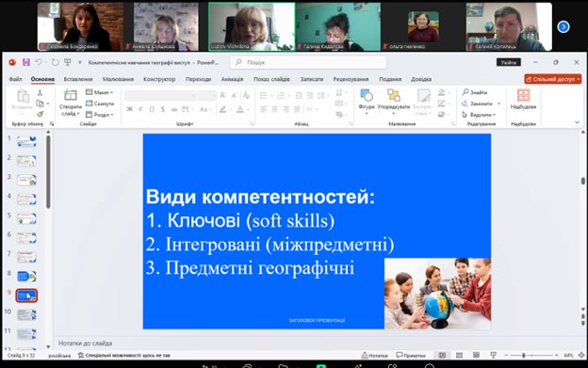Click the Примітки comments button
The width and height of the screenshot is (588, 368).
pyautogui.click(x=411, y=355)
